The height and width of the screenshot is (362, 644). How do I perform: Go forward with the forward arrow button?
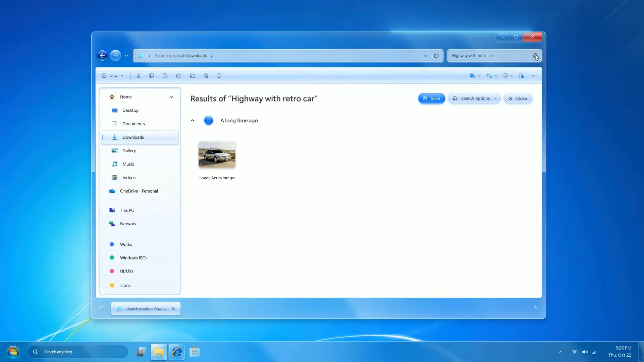click(115, 56)
